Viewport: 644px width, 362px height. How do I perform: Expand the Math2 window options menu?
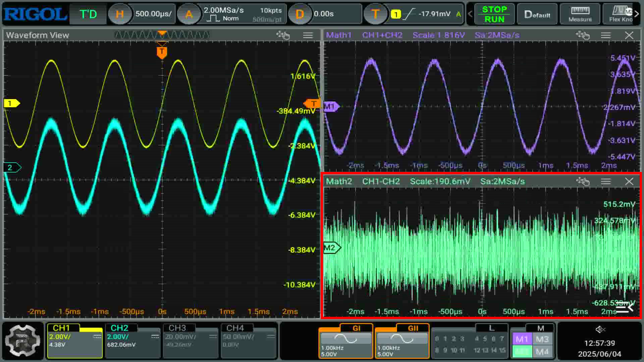click(x=606, y=181)
